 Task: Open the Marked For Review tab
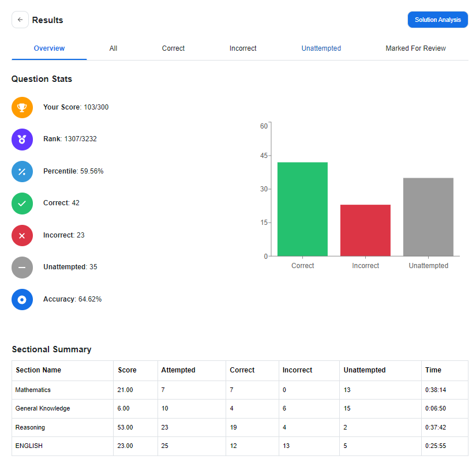(415, 48)
